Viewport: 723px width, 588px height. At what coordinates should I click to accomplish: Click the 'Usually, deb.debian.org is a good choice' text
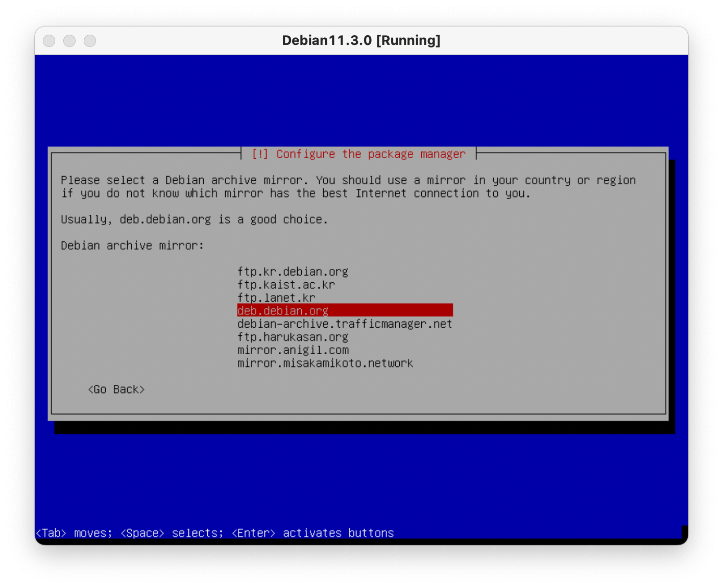point(194,219)
